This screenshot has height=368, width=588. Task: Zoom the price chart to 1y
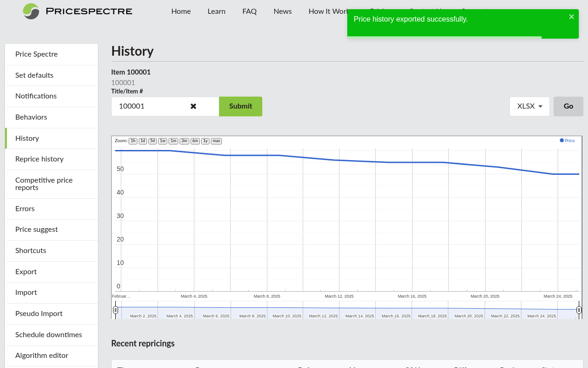pos(205,141)
